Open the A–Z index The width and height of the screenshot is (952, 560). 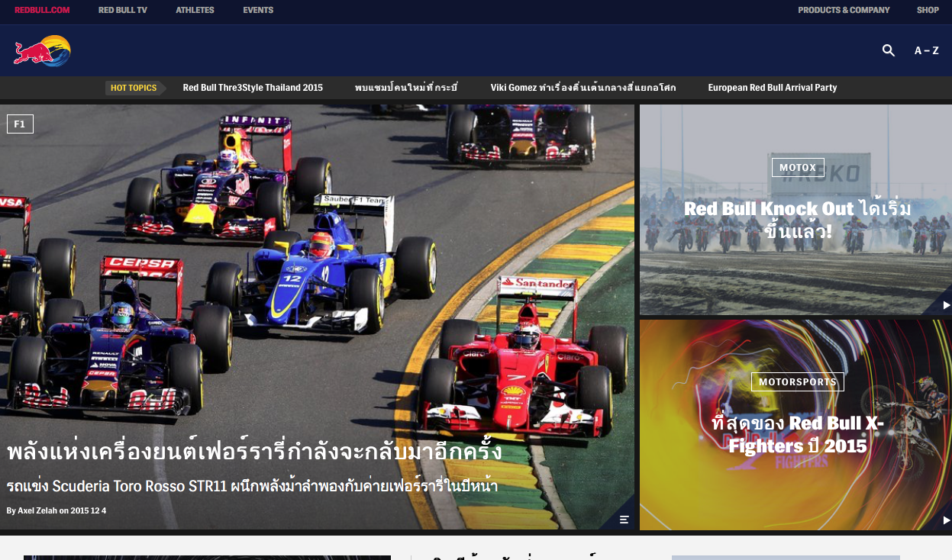click(926, 50)
